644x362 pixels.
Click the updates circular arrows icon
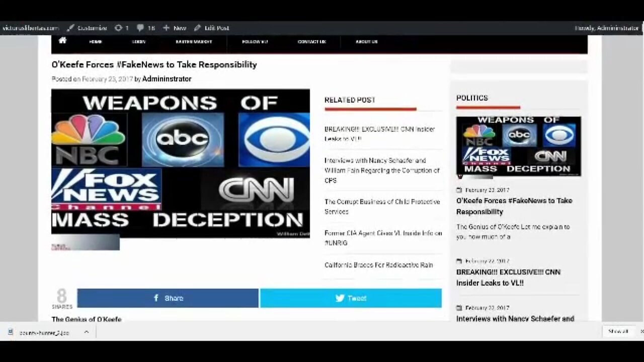tap(118, 28)
